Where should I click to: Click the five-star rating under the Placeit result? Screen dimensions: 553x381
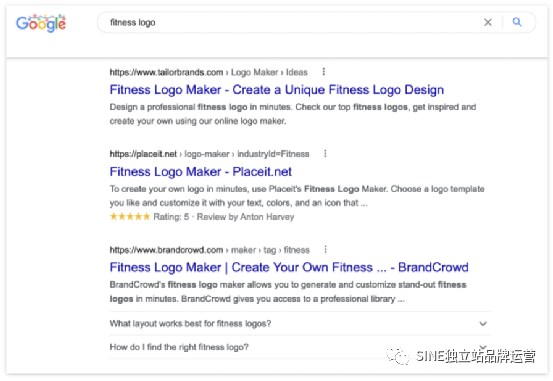pyautogui.click(x=130, y=216)
